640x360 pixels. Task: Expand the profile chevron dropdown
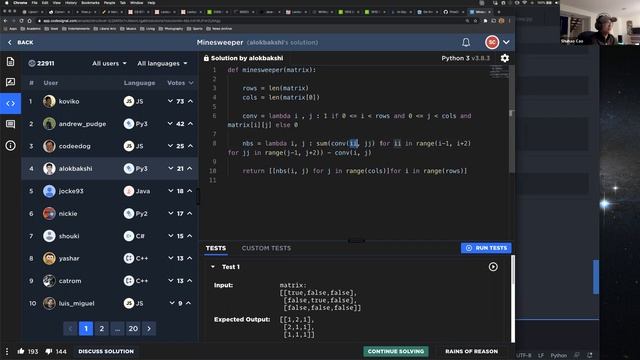tap(506, 42)
